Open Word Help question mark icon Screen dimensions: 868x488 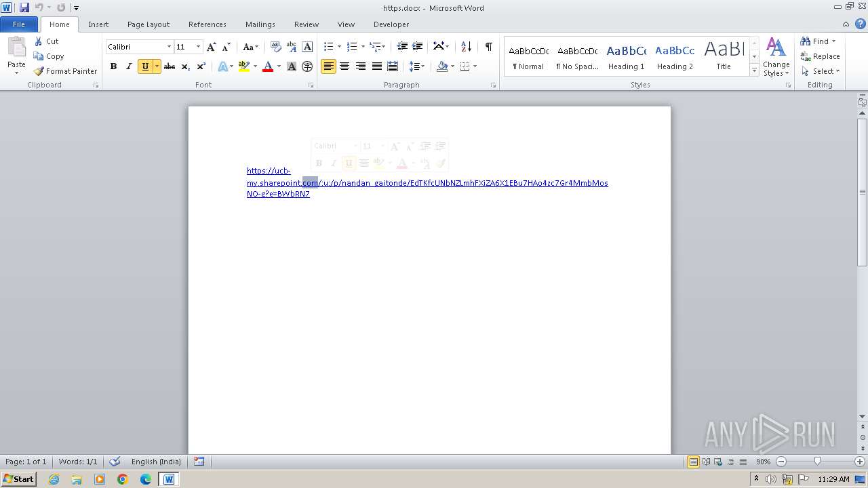(x=861, y=24)
